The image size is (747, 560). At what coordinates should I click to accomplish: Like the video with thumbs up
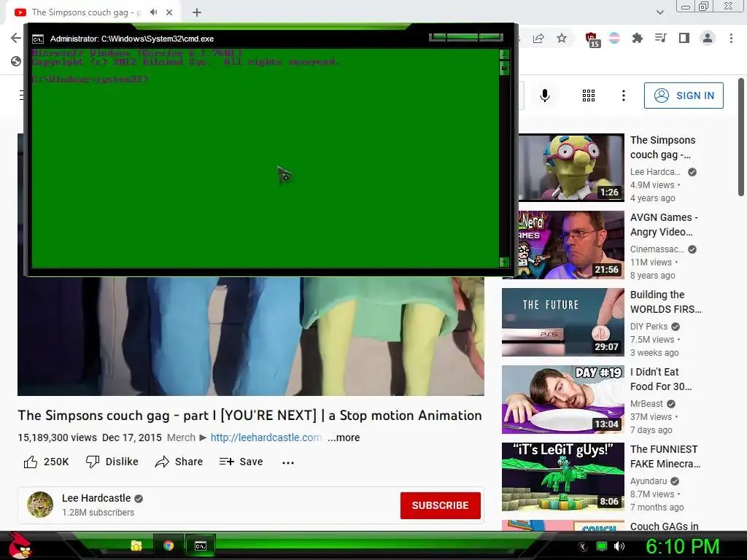(x=46, y=462)
